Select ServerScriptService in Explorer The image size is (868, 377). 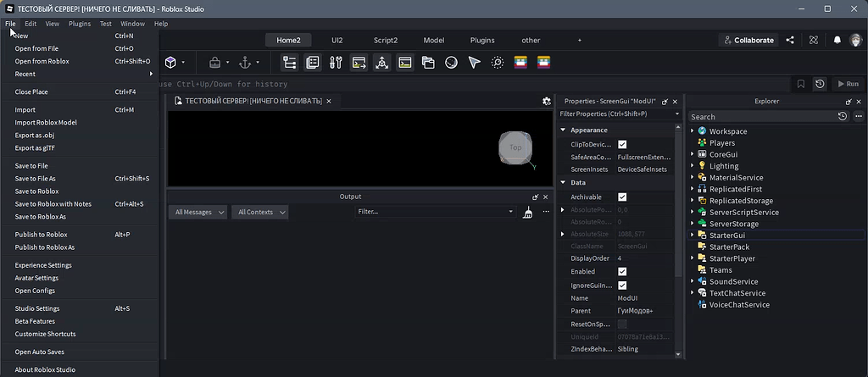pos(744,213)
